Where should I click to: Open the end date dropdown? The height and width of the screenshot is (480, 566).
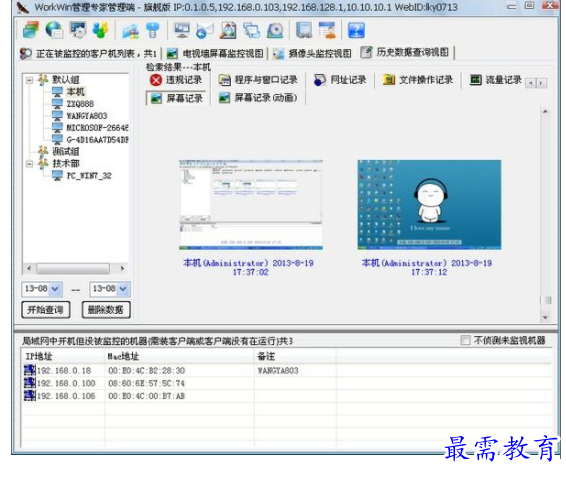pyautogui.click(x=123, y=289)
